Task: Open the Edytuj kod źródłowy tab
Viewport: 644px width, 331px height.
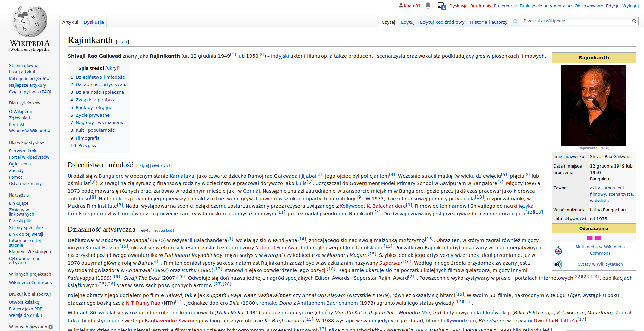Action: pyautogui.click(x=442, y=22)
